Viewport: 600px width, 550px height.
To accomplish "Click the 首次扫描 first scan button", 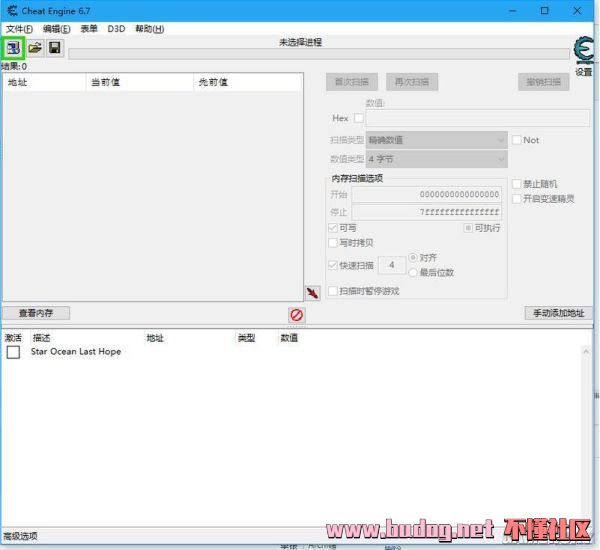I will (352, 82).
